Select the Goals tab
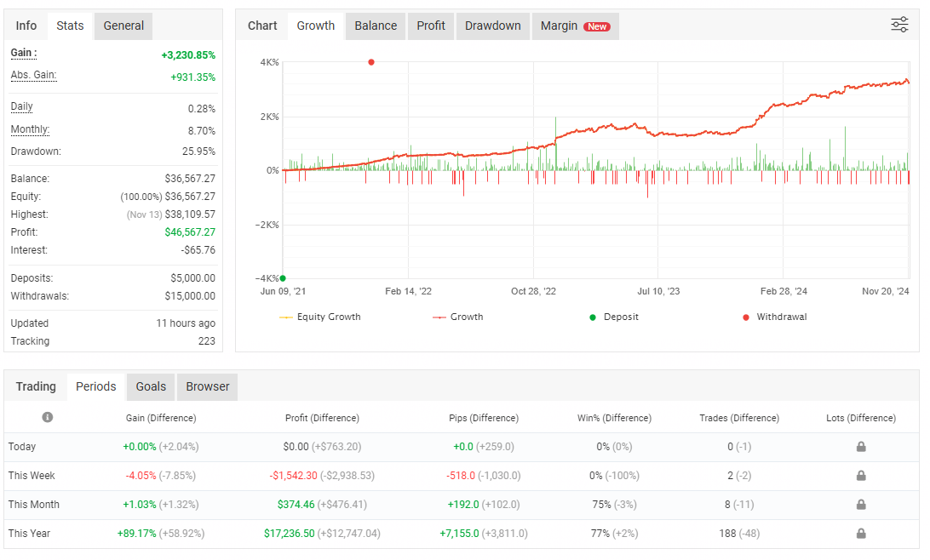Screen dimensions: 930x560 tap(151, 386)
